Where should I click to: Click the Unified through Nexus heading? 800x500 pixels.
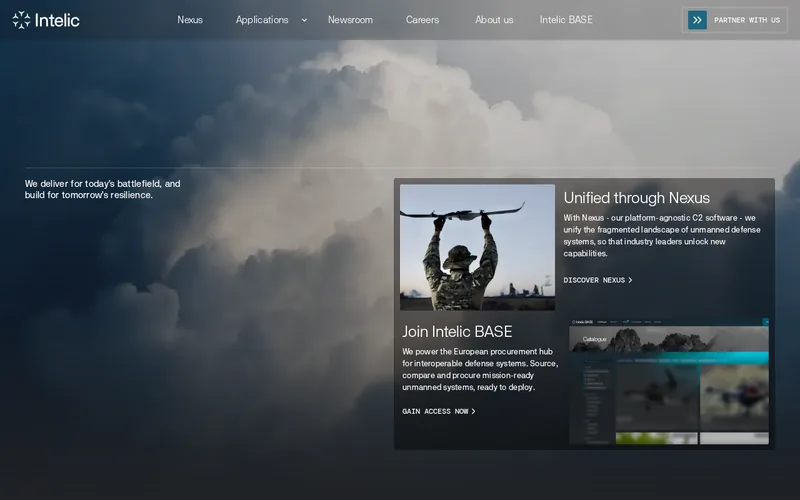click(x=636, y=197)
